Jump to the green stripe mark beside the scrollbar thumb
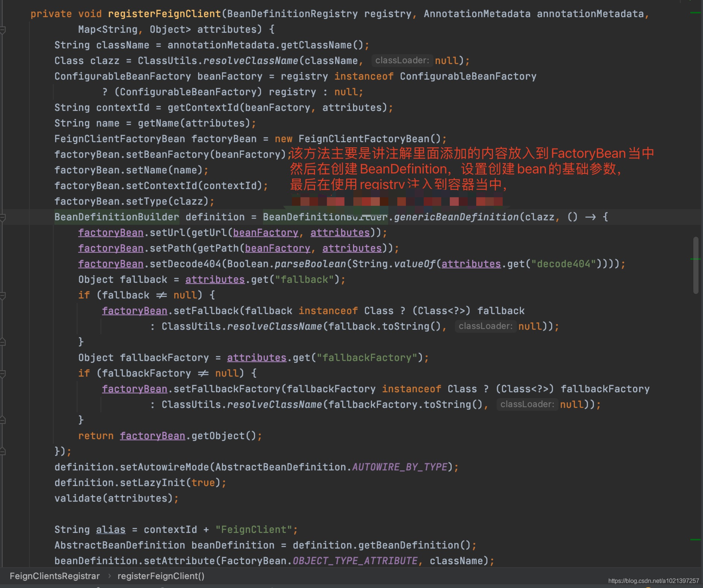The image size is (703, 588). tap(695, 259)
